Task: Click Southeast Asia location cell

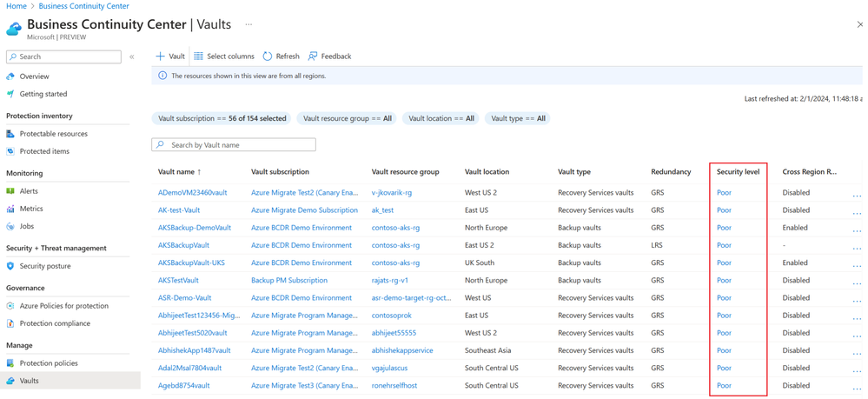Action: [487, 351]
